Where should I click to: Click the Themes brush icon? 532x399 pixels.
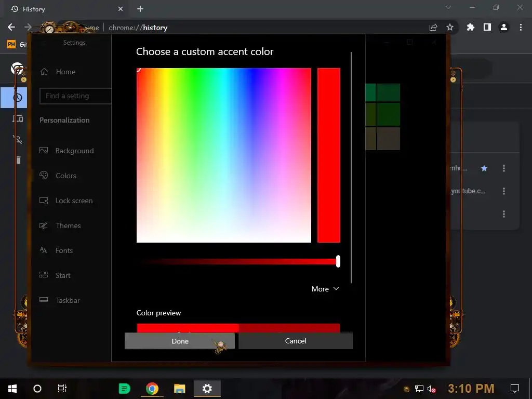coord(44,225)
